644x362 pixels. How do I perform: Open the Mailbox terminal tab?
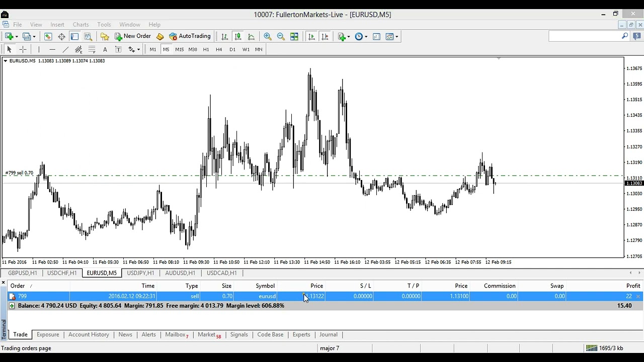[x=177, y=334]
